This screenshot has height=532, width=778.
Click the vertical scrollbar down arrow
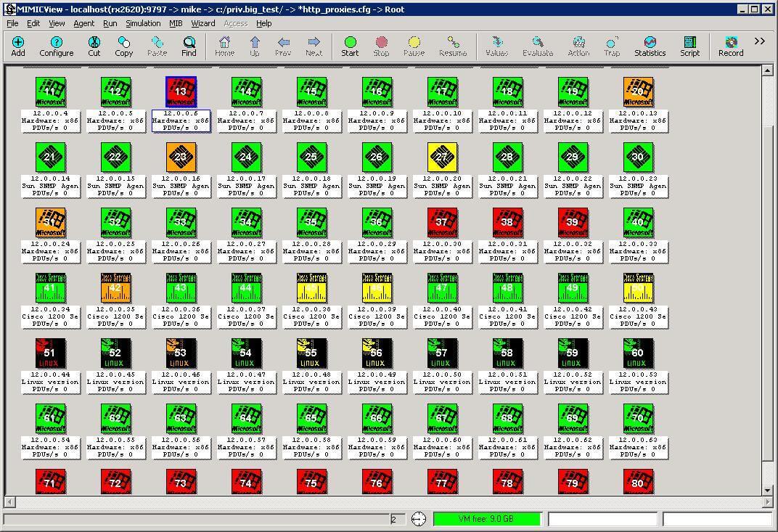[x=767, y=491]
